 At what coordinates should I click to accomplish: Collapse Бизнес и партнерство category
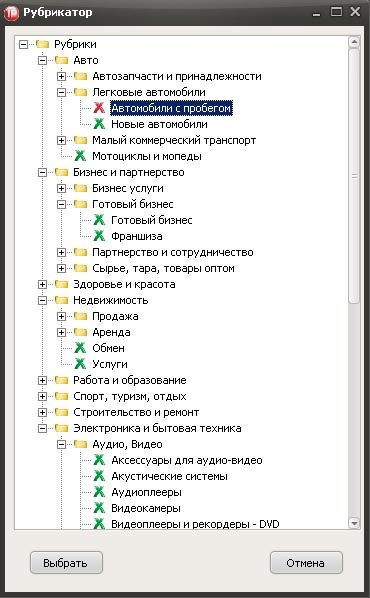coord(43,172)
